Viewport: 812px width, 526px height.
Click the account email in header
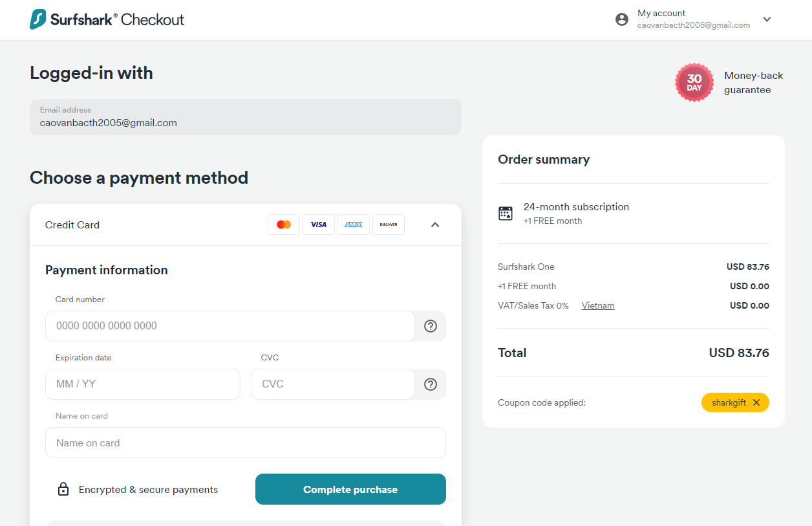(694, 25)
